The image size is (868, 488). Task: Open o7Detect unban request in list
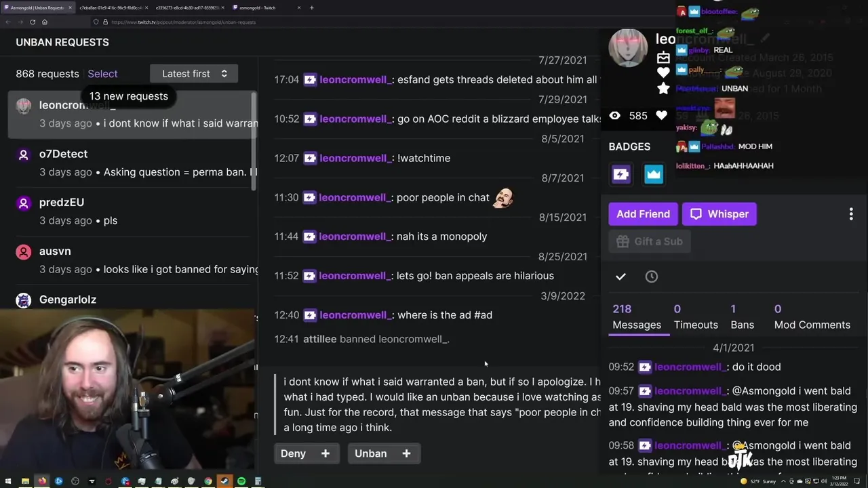tap(132, 163)
